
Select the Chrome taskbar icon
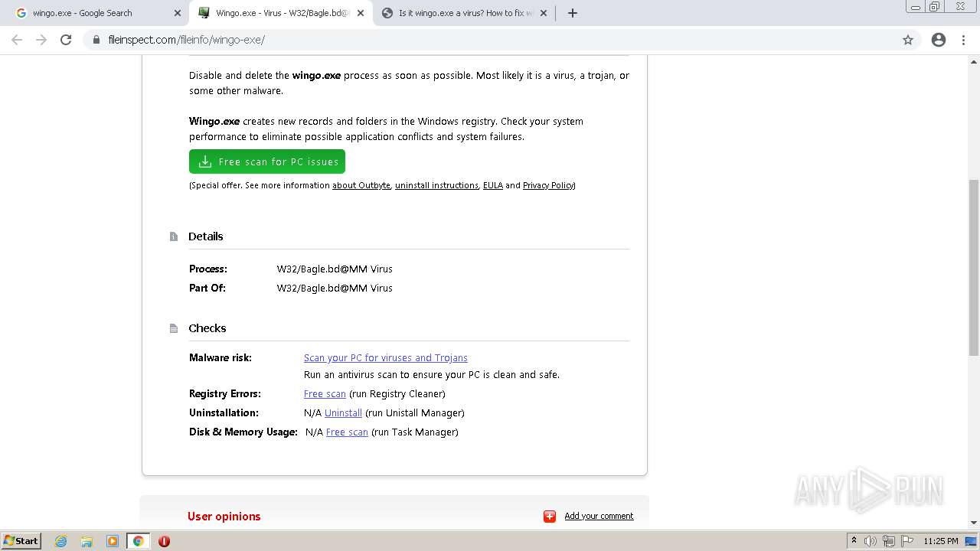click(x=139, y=541)
